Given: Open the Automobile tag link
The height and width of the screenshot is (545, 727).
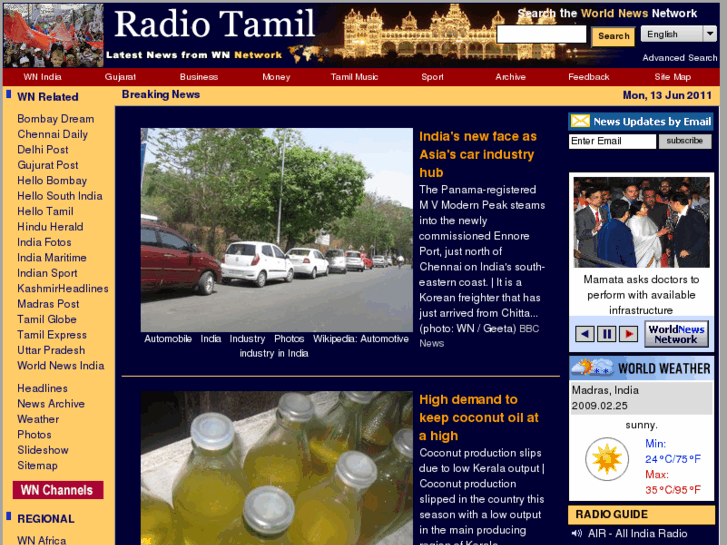Looking at the screenshot, I should click(x=168, y=339).
